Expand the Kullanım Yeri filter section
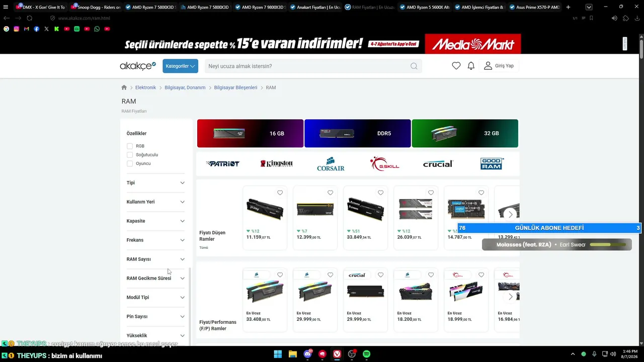 click(x=155, y=202)
